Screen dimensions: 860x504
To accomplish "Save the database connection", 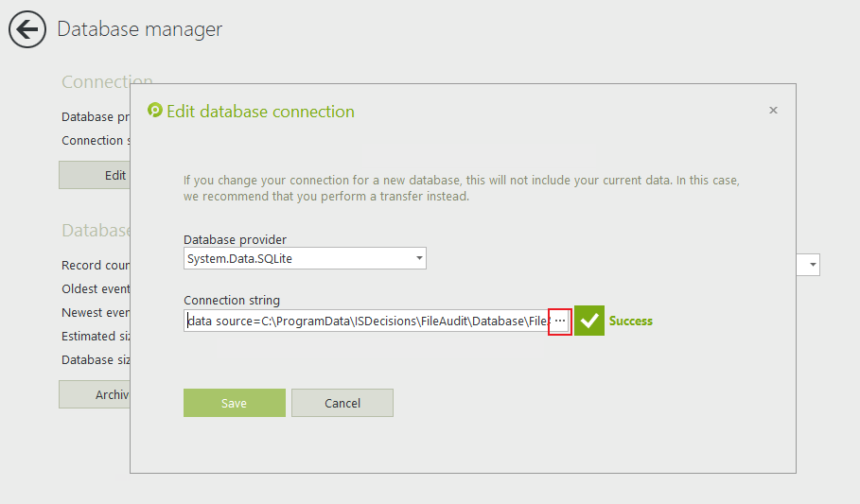I will (x=234, y=403).
